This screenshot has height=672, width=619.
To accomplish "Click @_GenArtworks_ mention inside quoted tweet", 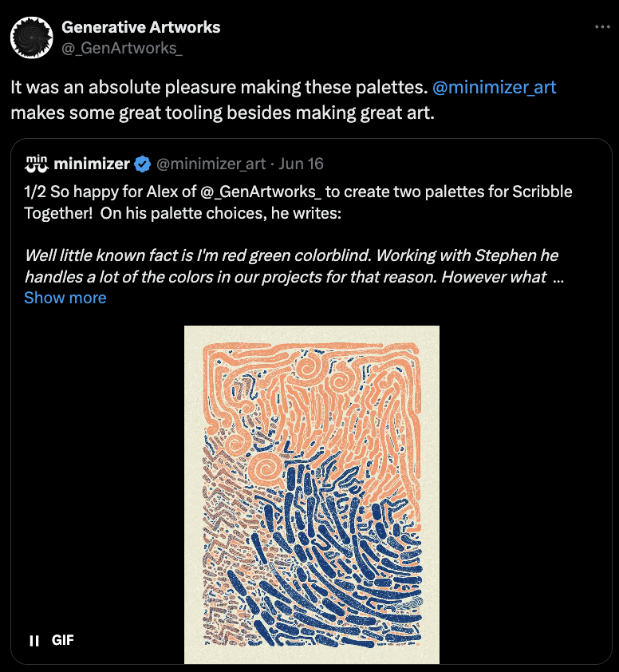I will pos(263,192).
